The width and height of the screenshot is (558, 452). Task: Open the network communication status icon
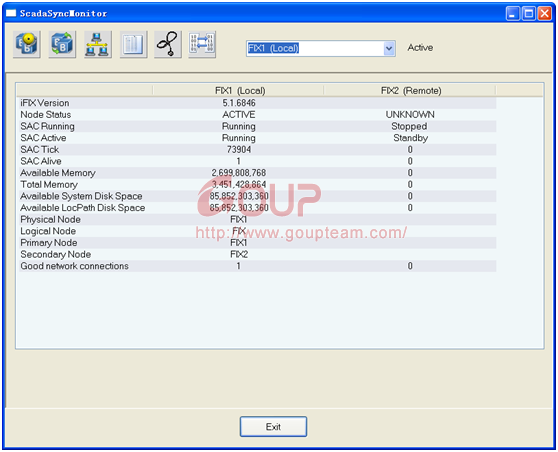pyautogui.click(x=98, y=44)
